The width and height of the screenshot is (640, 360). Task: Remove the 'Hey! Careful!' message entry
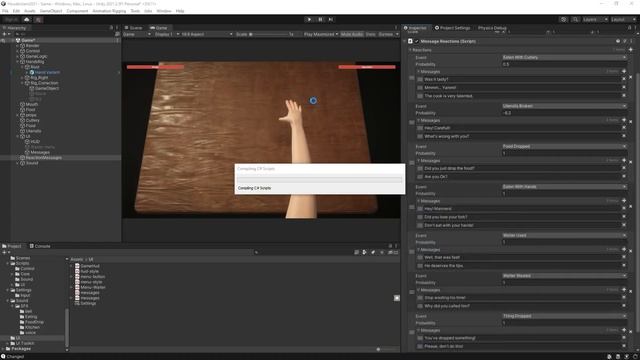624,128
